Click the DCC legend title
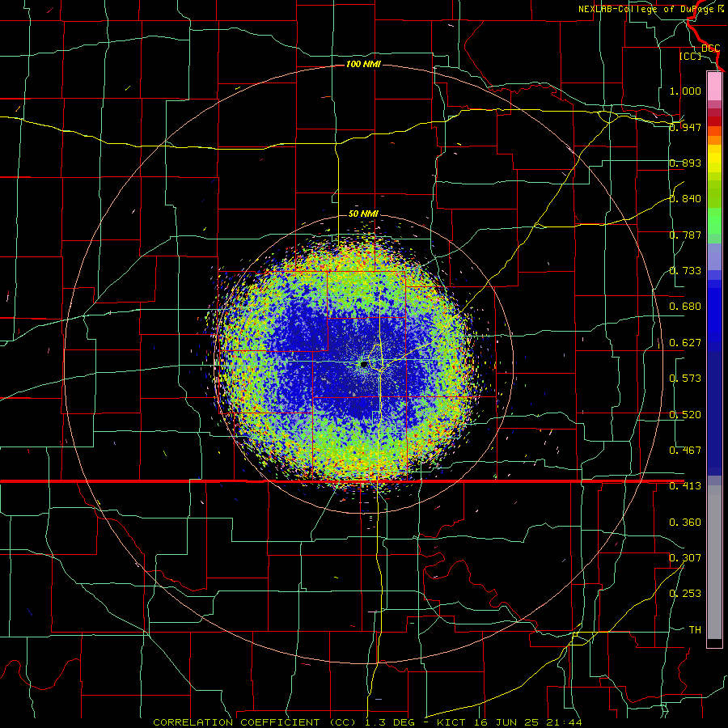 coord(710,49)
